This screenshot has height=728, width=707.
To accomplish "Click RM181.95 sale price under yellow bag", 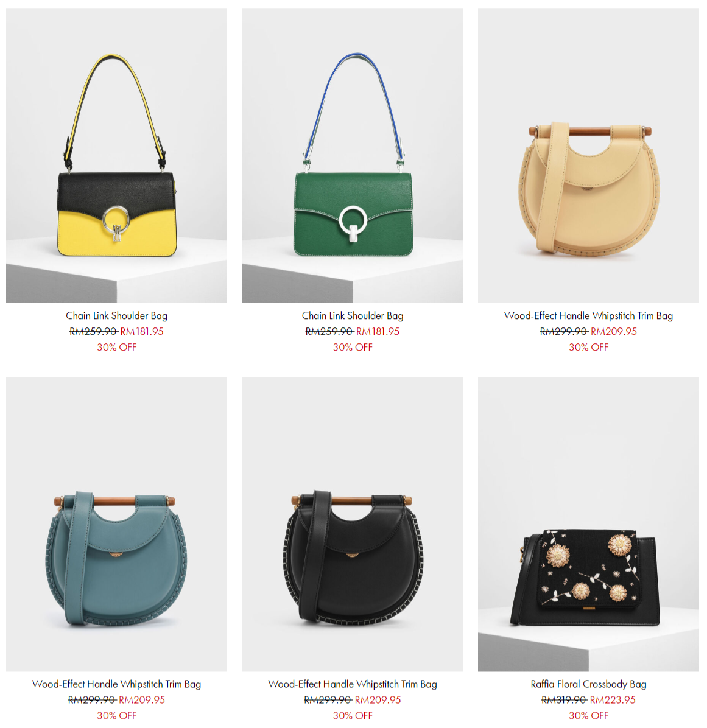I will [142, 332].
